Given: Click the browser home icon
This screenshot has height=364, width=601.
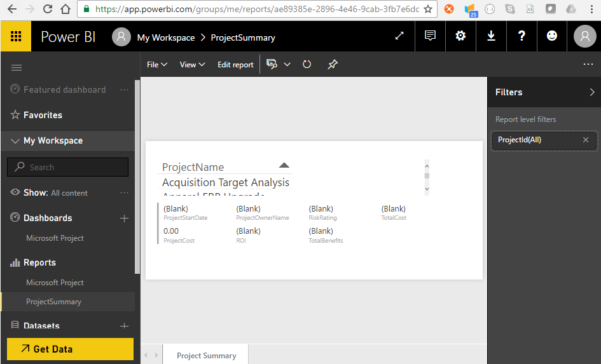Looking at the screenshot, I should click(x=66, y=9).
